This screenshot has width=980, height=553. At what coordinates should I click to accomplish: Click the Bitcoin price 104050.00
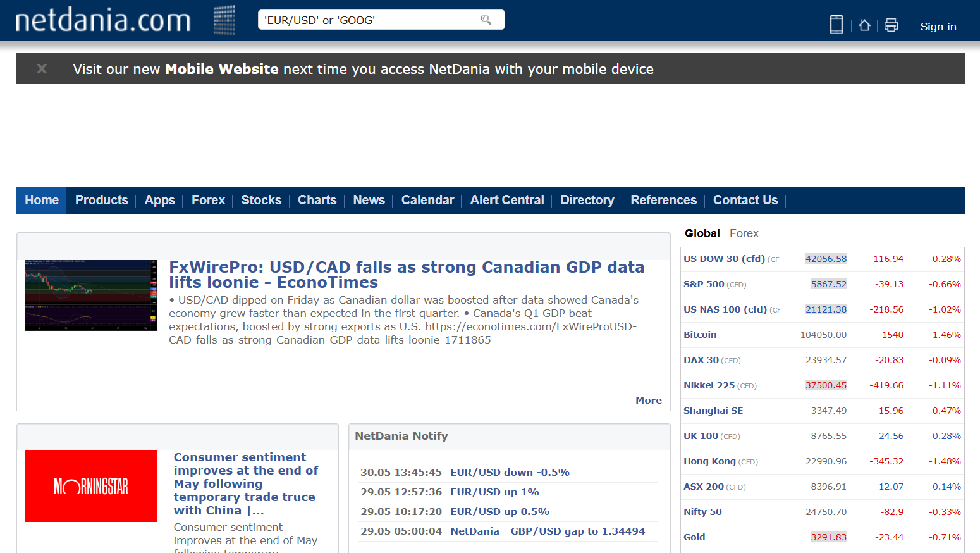point(823,335)
